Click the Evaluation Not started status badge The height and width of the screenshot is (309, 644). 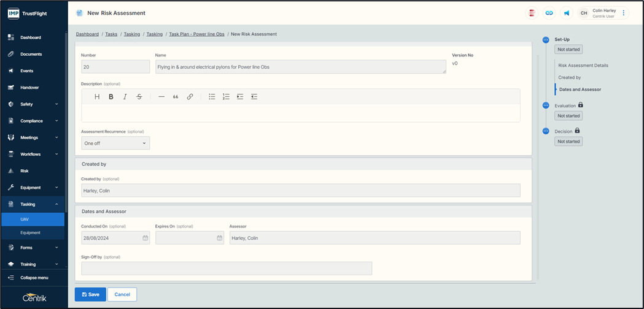pyautogui.click(x=568, y=116)
